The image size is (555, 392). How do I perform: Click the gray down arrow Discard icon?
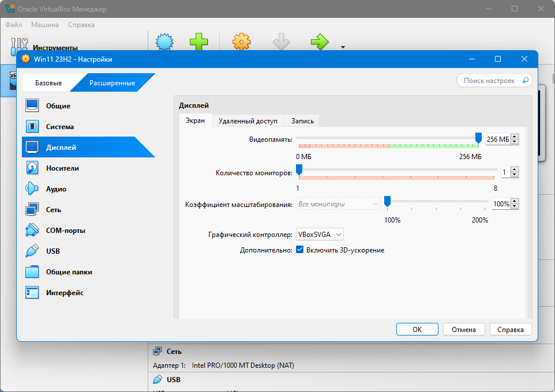coord(281,42)
